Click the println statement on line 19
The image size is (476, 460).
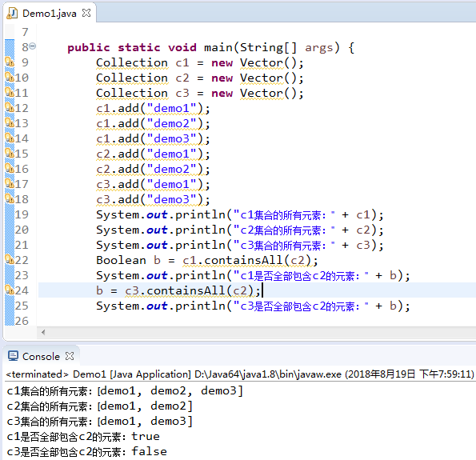click(240, 215)
